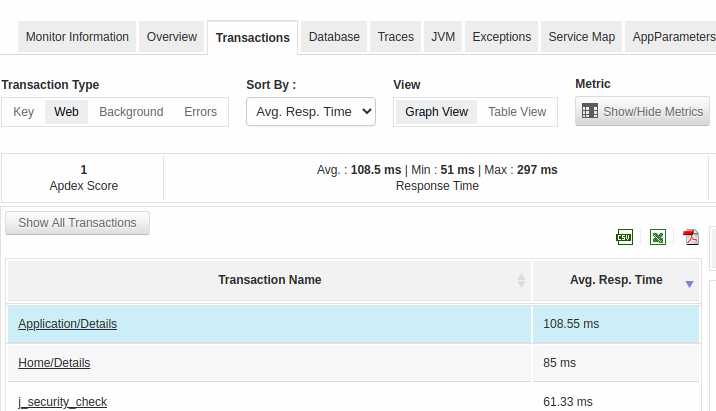Image resolution: width=716 pixels, height=411 pixels.
Task: Open the Sort By dropdown
Action: coord(310,112)
